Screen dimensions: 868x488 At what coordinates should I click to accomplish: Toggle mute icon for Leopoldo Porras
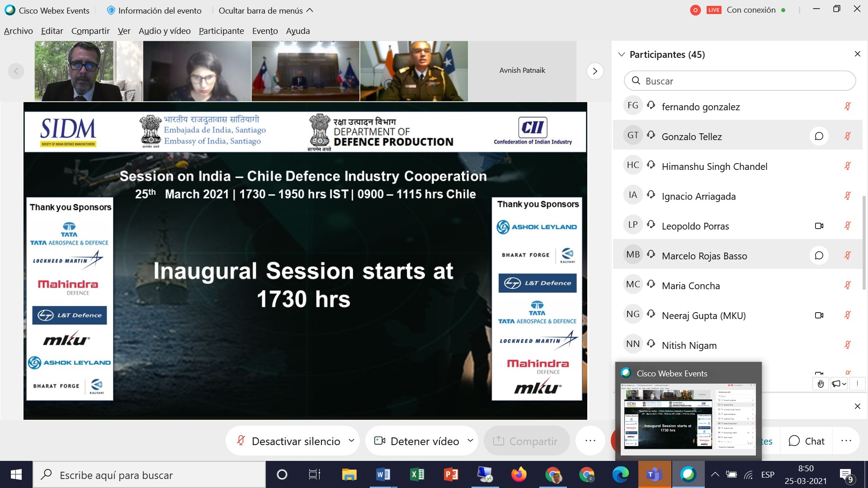click(848, 225)
